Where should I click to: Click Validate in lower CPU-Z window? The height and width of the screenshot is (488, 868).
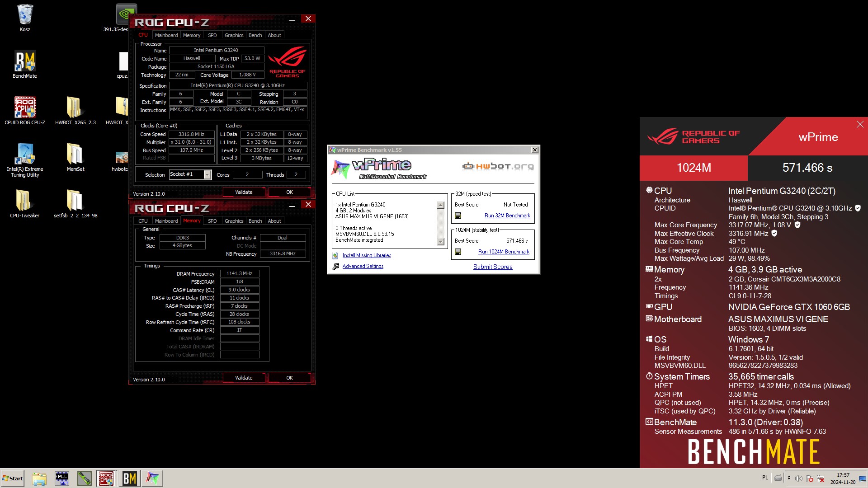tap(244, 378)
